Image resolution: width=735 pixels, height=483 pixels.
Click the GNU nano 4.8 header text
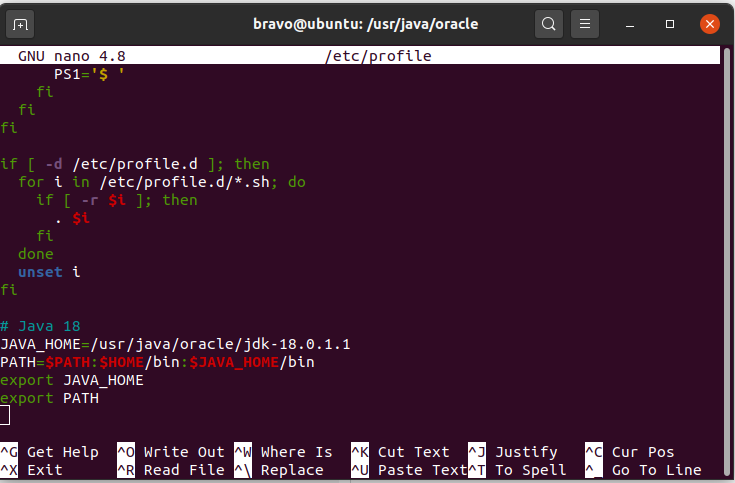[72, 56]
